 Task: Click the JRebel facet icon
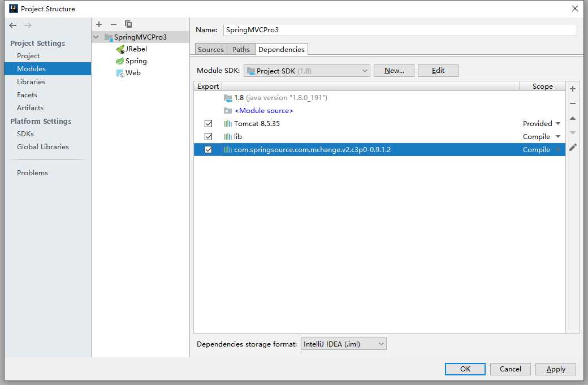(x=120, y=50)
